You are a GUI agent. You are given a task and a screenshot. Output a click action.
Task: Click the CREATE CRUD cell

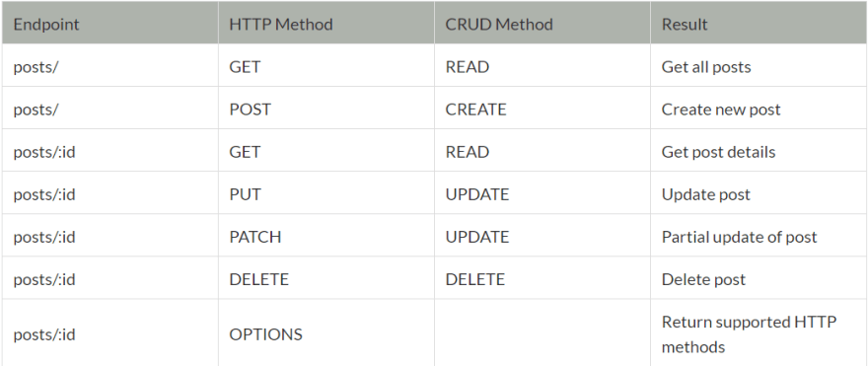542,110
